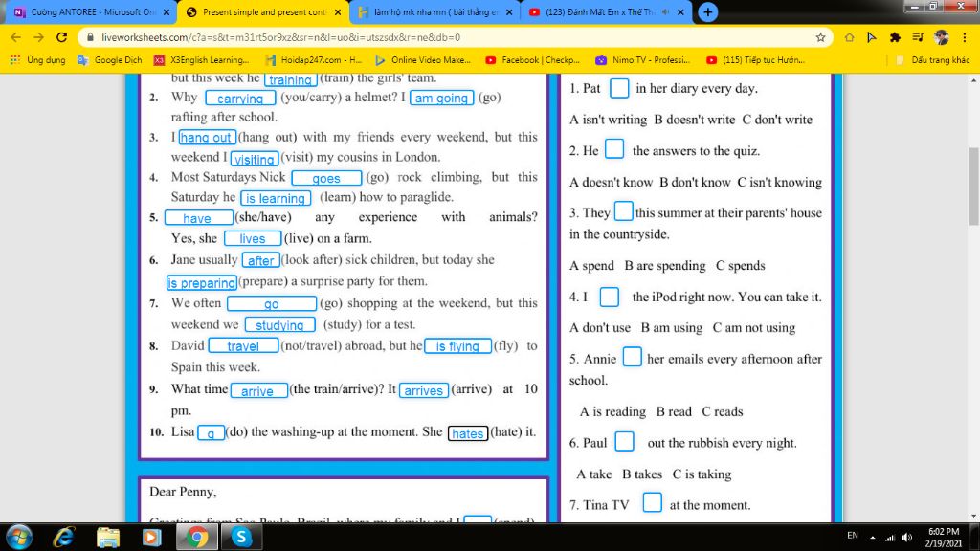Select answer box for '3. They'
Screen dimensions: 980x551
pyautogui.click(x=623, y=210)
